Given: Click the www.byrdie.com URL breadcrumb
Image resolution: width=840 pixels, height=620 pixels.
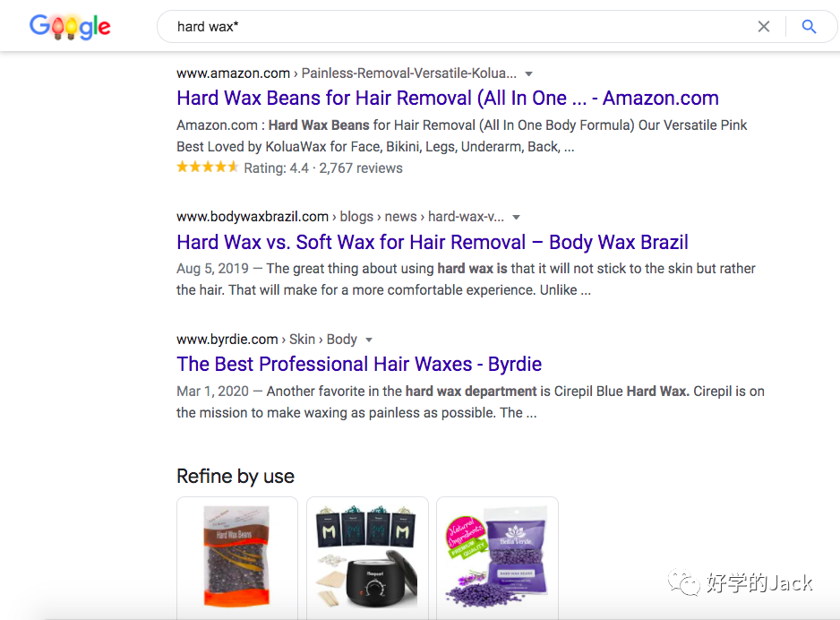Looking at the screenshot, I should [x=227, y=340].
